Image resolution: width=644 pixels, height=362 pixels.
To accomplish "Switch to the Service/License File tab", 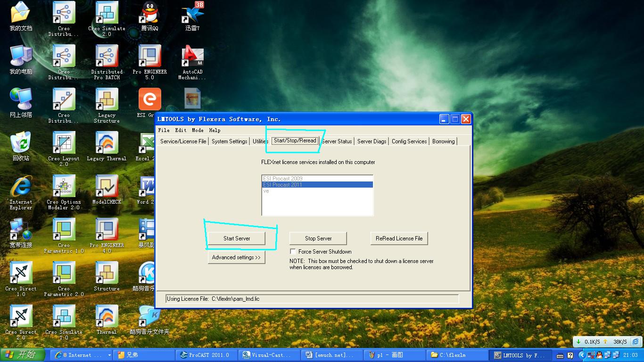I will [x=183, y=141].
